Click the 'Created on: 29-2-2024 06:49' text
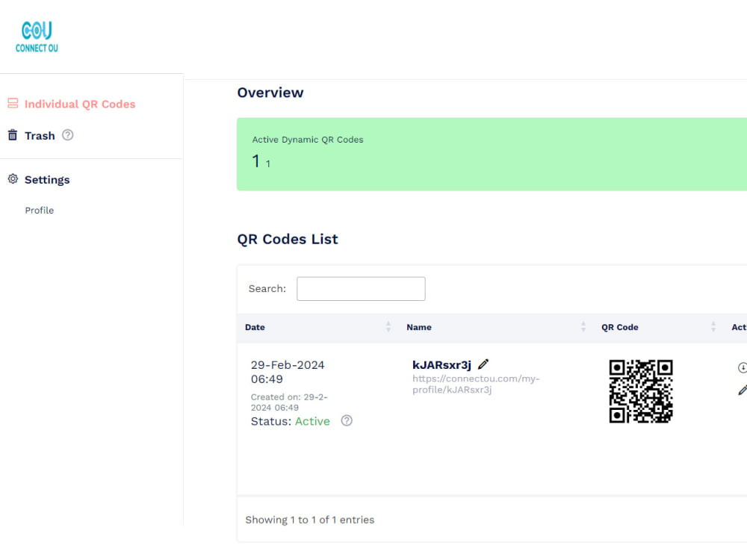 coord(289,402)
